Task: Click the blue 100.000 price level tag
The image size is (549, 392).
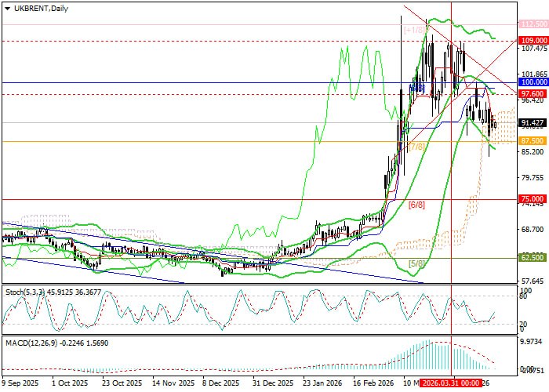Action: [533, 82]
